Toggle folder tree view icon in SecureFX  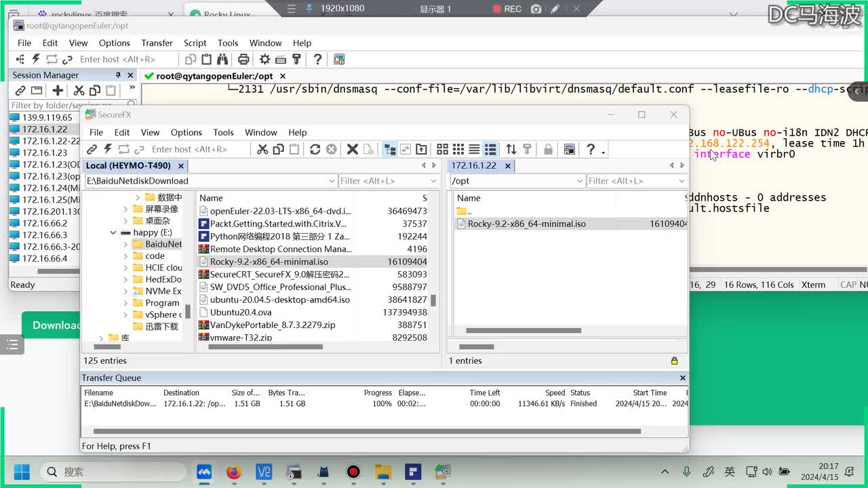(x=390, y=149)
